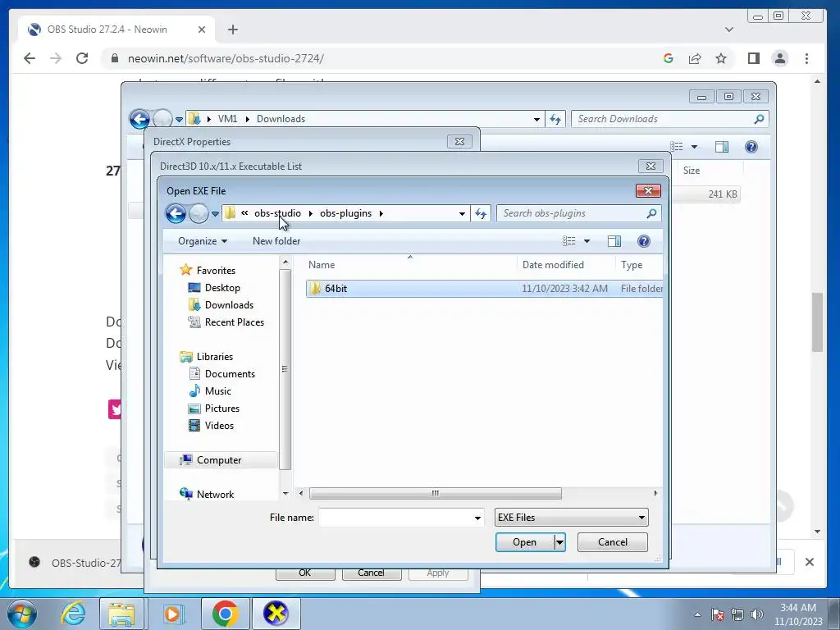
Task: Open Windows Start menu
Action: click(22, 614)
